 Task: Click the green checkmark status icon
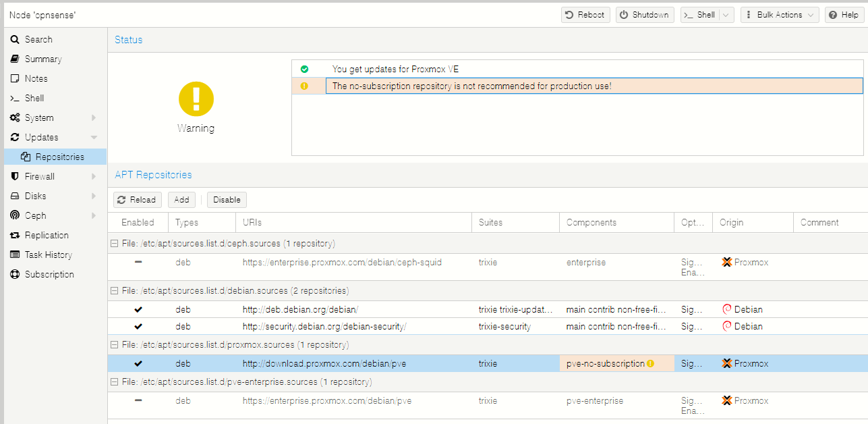click(304, 69)
